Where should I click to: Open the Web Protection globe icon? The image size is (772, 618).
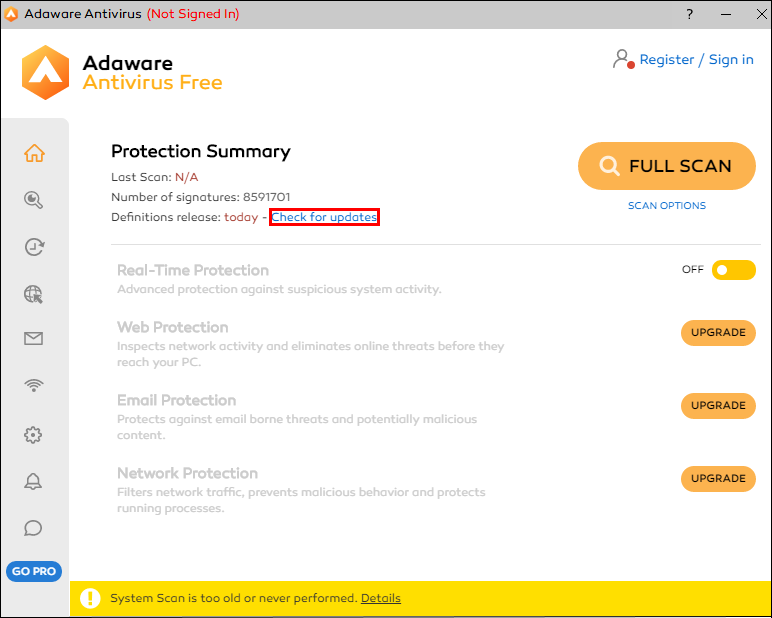pos(33,294)
